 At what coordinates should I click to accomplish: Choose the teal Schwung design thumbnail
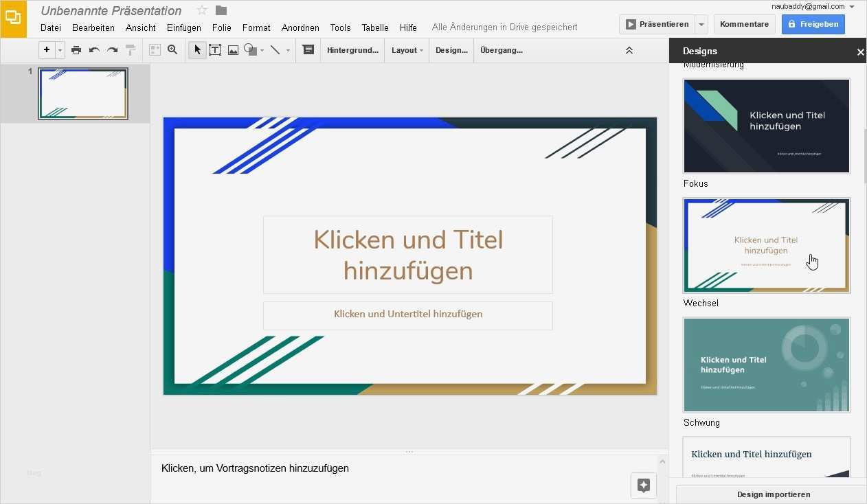[x=766, y=365]
